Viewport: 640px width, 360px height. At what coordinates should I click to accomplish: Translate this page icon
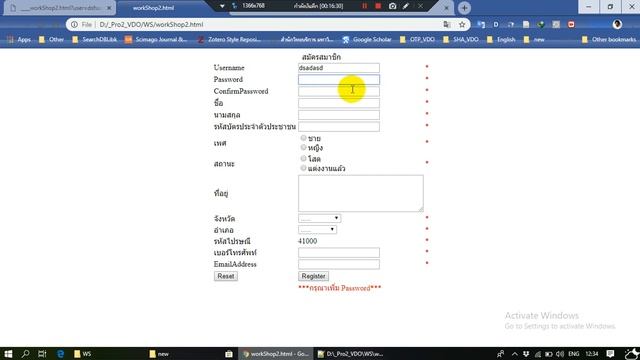click(x=447, y=24)
